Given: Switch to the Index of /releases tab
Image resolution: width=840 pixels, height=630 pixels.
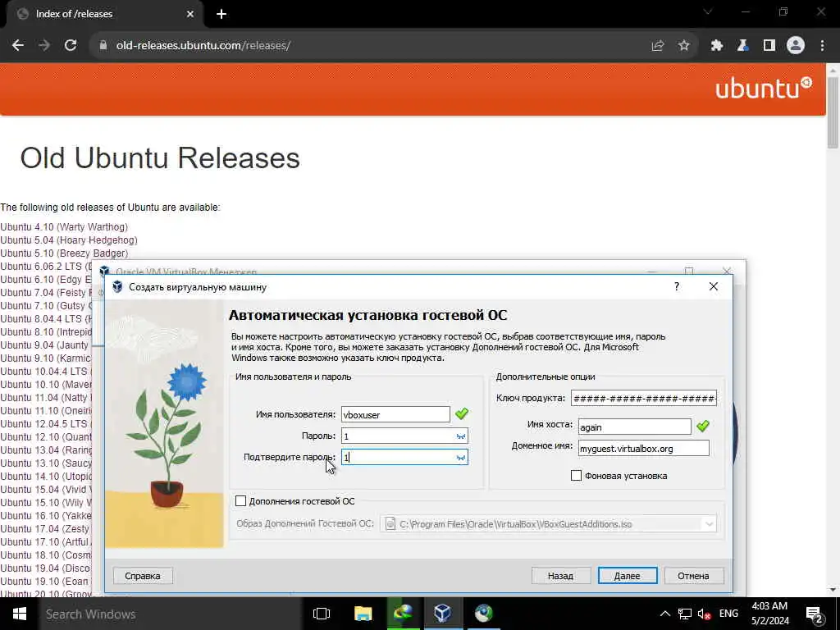Looking at the screenshot, I should (x=104, y=14).
